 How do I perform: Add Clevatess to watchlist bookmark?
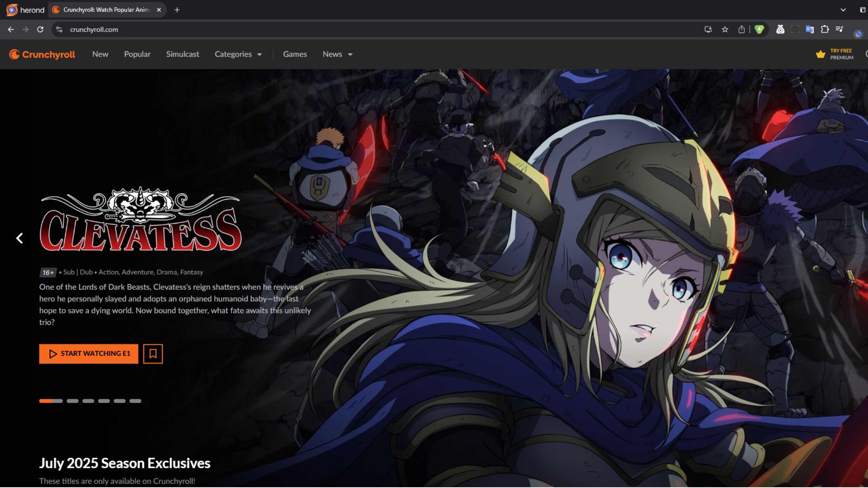pyautogui.click(x=153, y=354)
